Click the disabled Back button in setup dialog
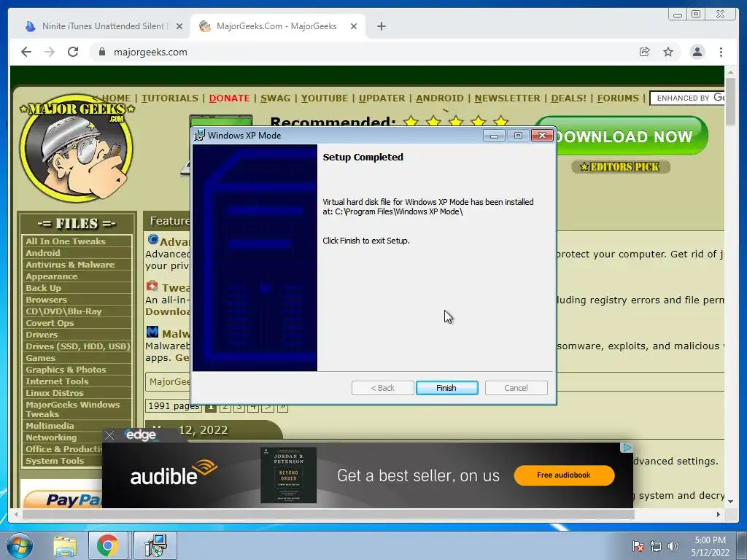Image resolution: width=747 pixels, height=560 pixels. 382,388
